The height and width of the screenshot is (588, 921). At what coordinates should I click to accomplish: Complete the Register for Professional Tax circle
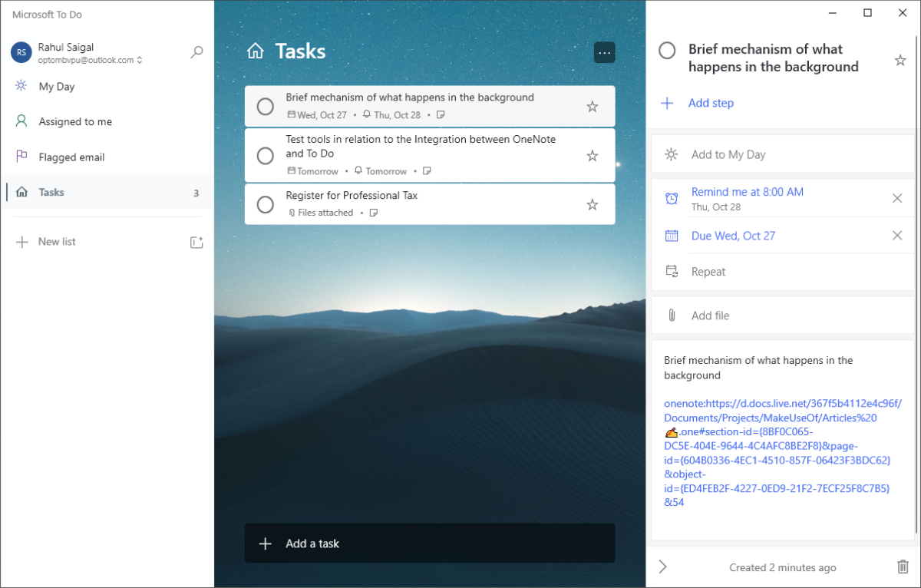coord(265,204)
